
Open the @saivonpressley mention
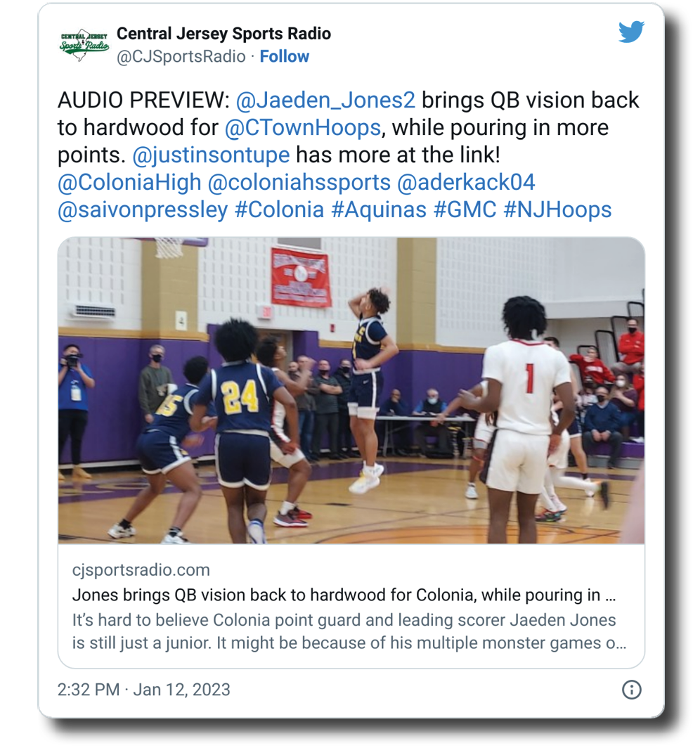(143, 210)
